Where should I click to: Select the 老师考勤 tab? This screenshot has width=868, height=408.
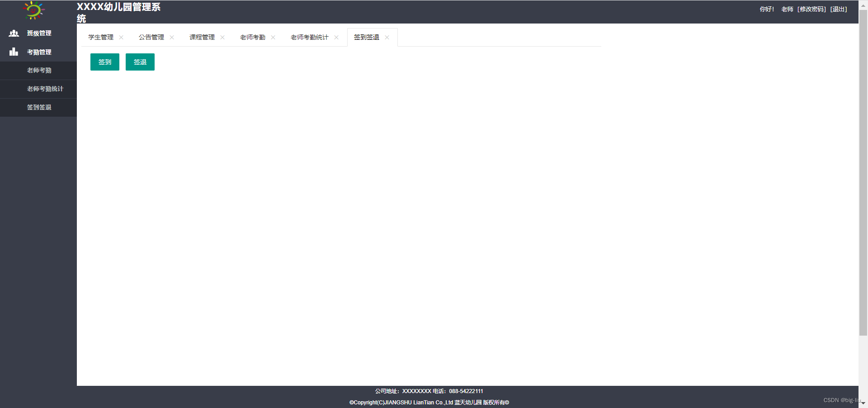tap(253, 37)
